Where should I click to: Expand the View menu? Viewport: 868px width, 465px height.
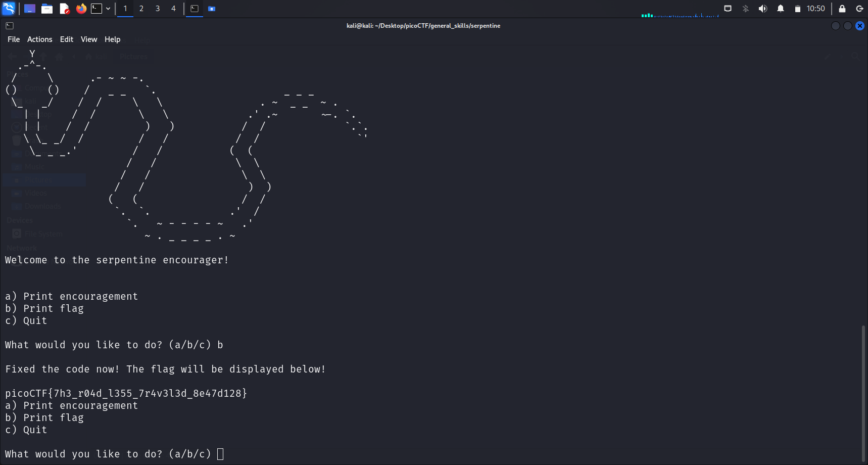click(89, 39)
